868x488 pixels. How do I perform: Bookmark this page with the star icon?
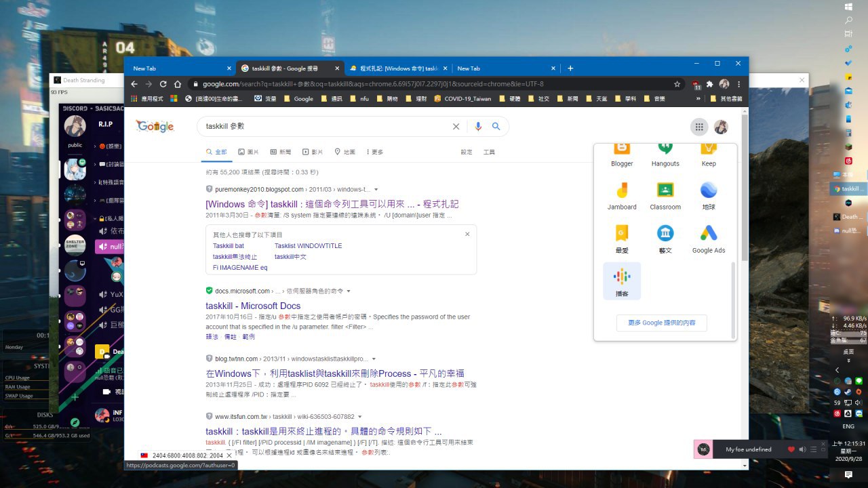click(677, 84)
